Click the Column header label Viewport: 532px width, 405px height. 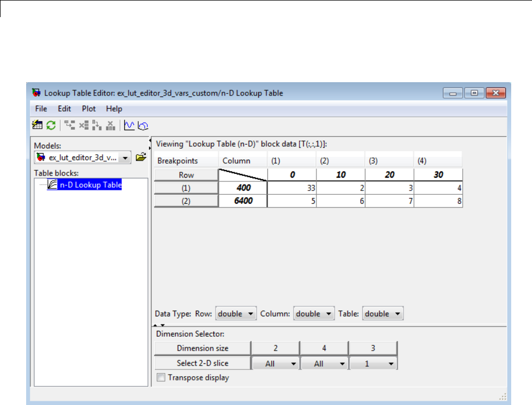236,161
